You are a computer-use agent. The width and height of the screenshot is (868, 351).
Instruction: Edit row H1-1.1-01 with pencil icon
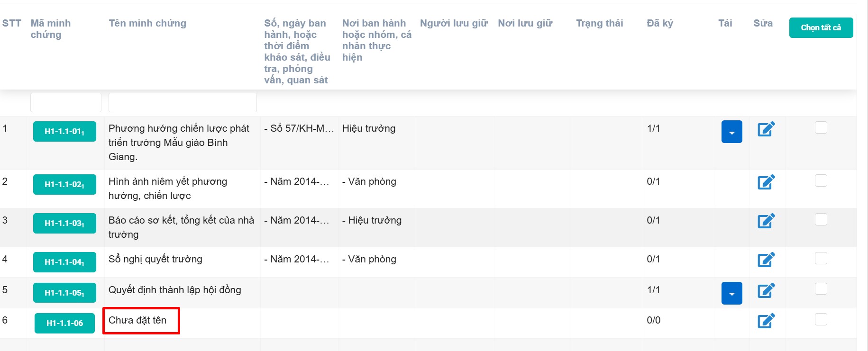point(766,129)
